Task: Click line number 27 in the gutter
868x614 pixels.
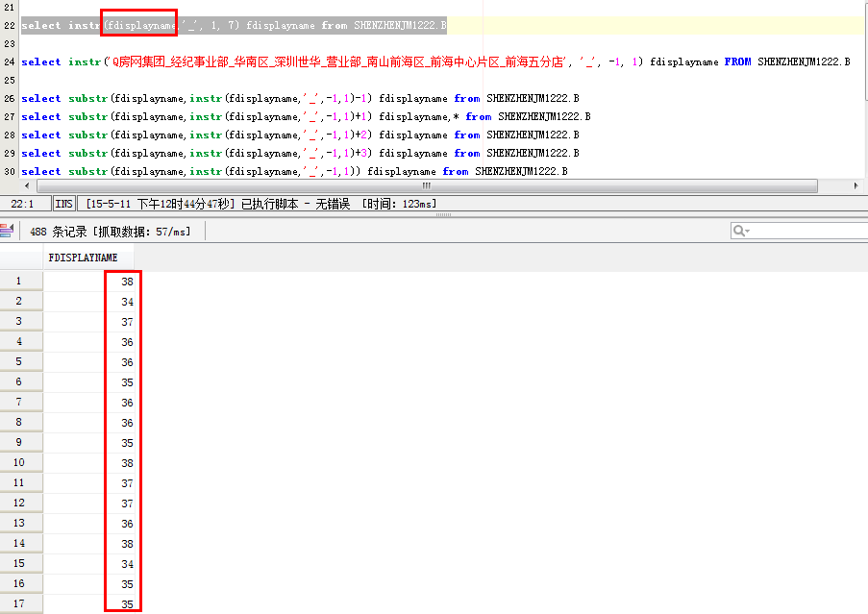Action: (10, 116)
